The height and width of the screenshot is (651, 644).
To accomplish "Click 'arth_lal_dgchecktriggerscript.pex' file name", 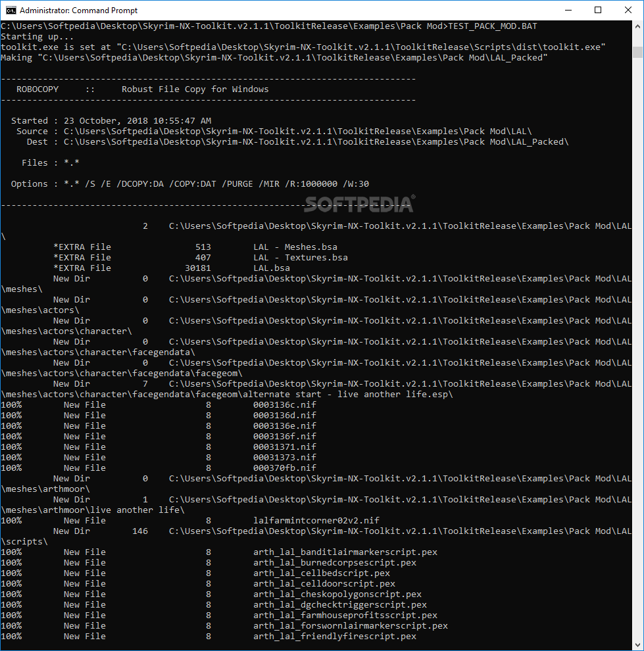I will pos(339,605).
